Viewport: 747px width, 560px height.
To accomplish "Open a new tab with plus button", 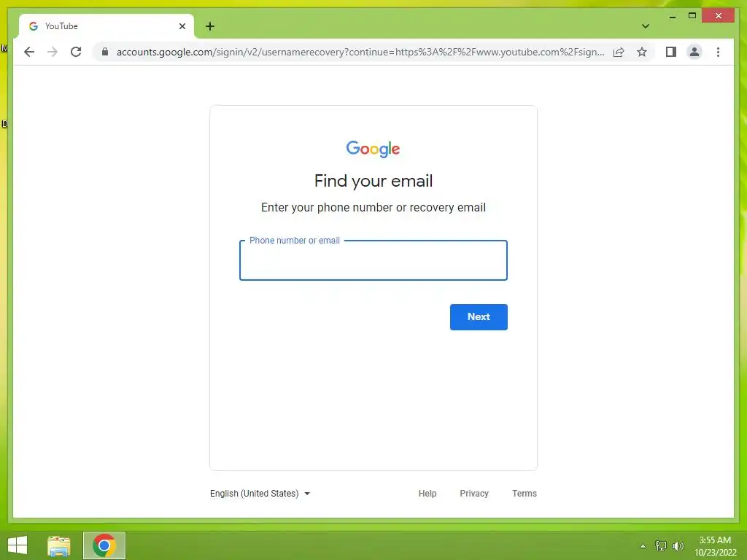I will pyautogui.click(x=210, y=26).
